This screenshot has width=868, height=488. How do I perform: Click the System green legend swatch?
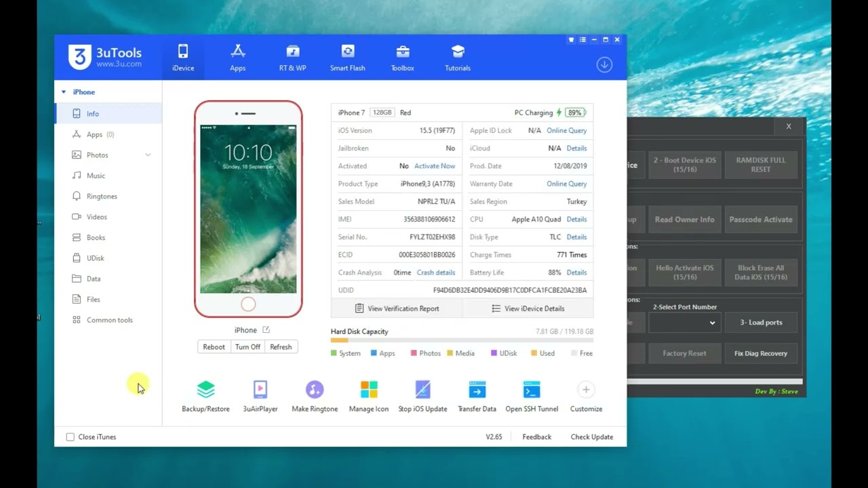334,353
